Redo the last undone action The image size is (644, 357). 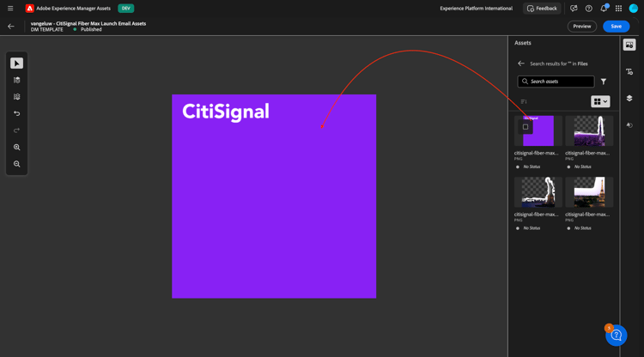tap(17, 130)
